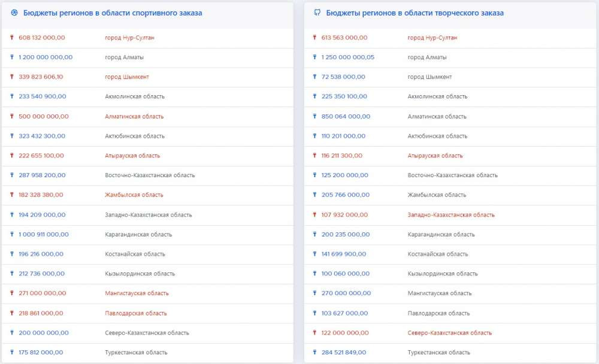Click the 613 563 000,00 budget amount
Image resolution: width=599 pixels, height=364 pixels.
pos(344,38)
